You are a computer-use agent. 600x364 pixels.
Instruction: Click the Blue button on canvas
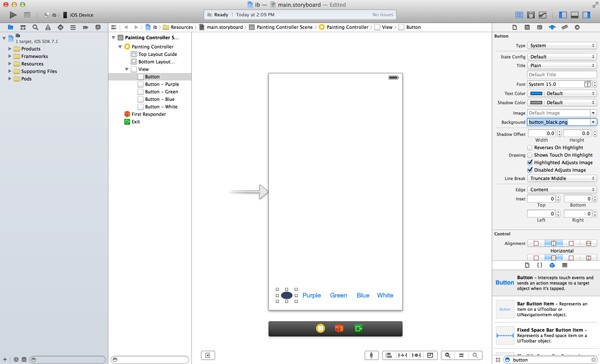click(x=363, y=295)
